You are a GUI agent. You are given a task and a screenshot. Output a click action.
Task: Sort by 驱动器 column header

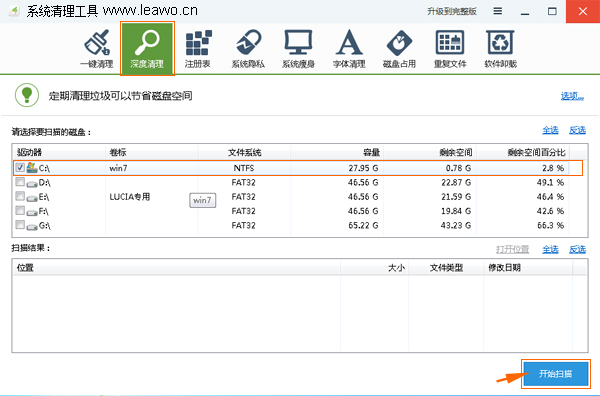coord(59,152)
